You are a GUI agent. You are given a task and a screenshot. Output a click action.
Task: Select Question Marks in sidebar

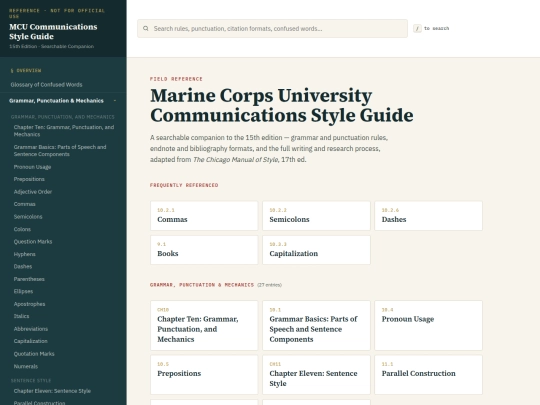(33, 242)
